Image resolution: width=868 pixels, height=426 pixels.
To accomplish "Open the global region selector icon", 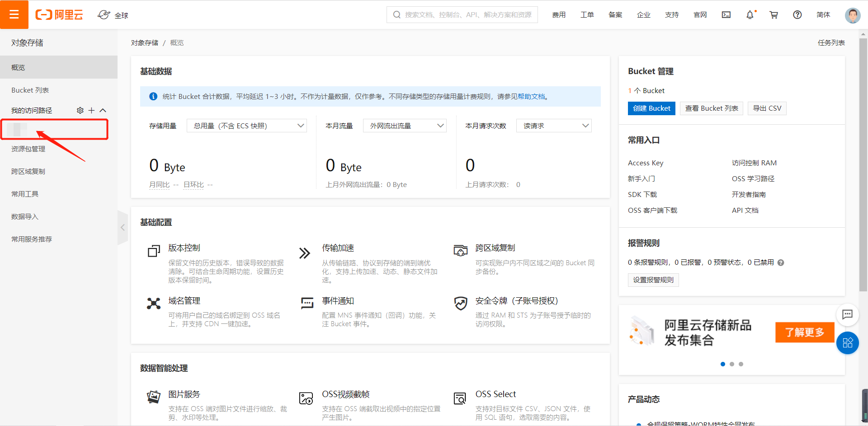I will [x=104, y=15].
